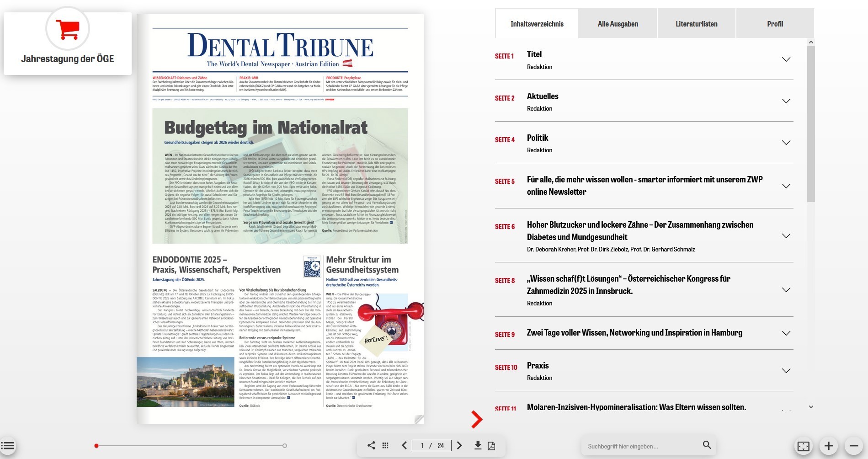Viewport: 868px width, 459px height.
Task: Expand the Seite 9 Hamburg entry
Action: [x=786, y=333]
